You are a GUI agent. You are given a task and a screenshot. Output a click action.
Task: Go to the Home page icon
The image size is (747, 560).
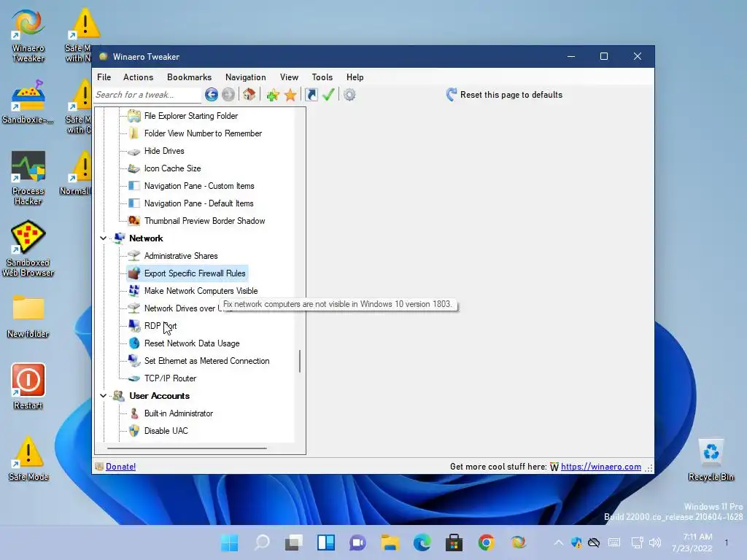tap(249, 94)
